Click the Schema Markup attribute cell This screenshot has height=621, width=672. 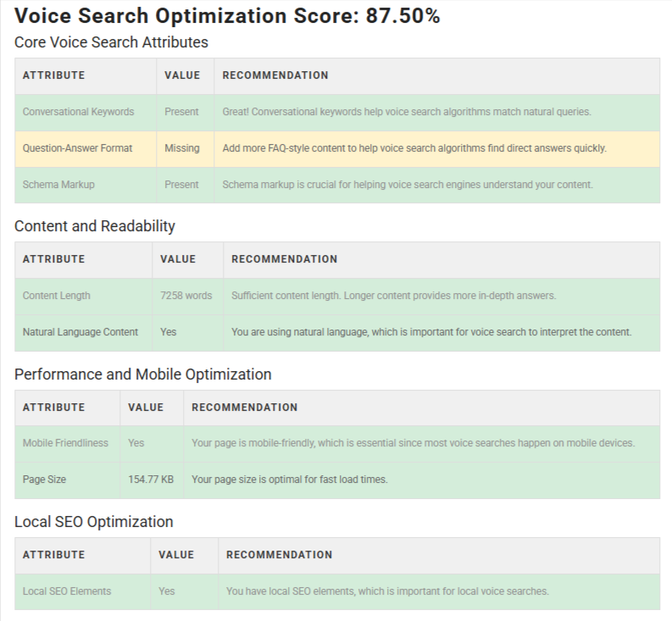[57, 185]
